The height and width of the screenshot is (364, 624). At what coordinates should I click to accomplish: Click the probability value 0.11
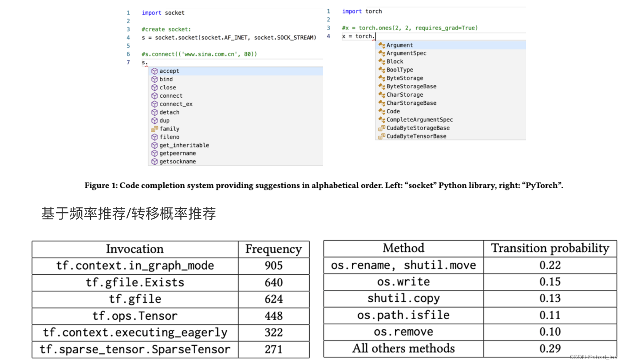point(550,315)
